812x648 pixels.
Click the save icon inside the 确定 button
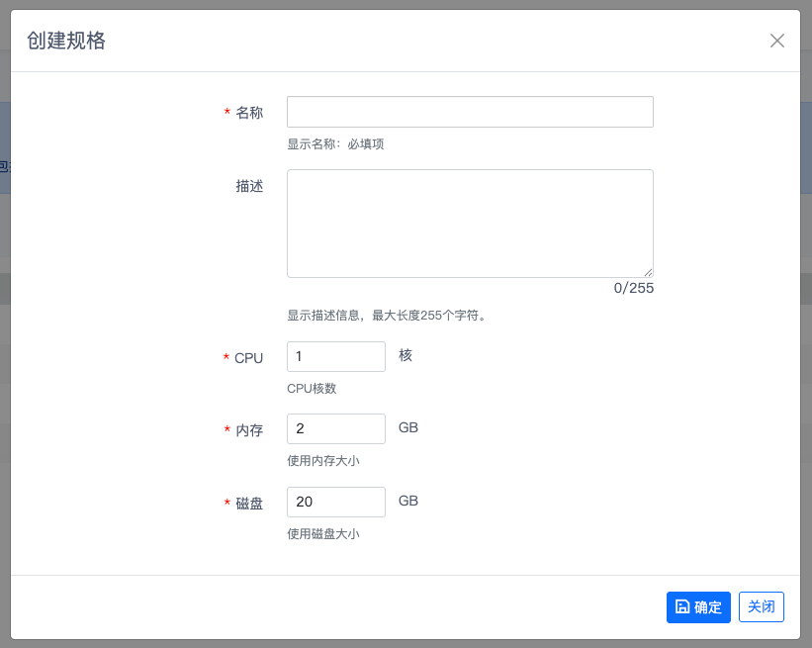point(682,607)
